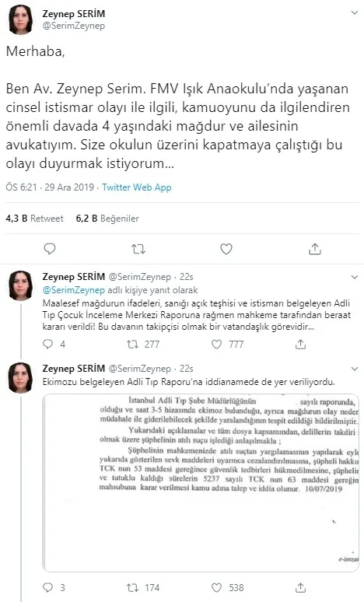
Task: Retweet the tweet with 174 retweets
Action: pyautogui.click(x=132, y=587)
